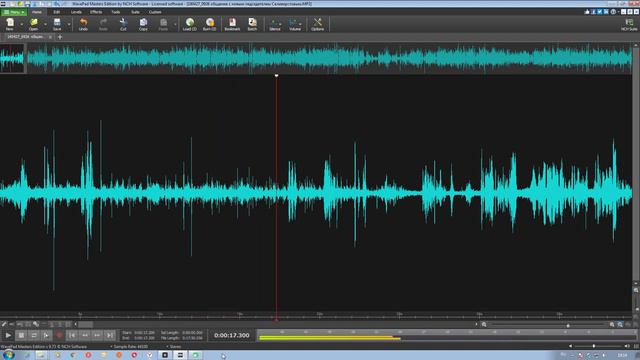The image size is (640, 360).
Task: Expand the Paste button dropdown arrow
Action: (x=175, y=24)
